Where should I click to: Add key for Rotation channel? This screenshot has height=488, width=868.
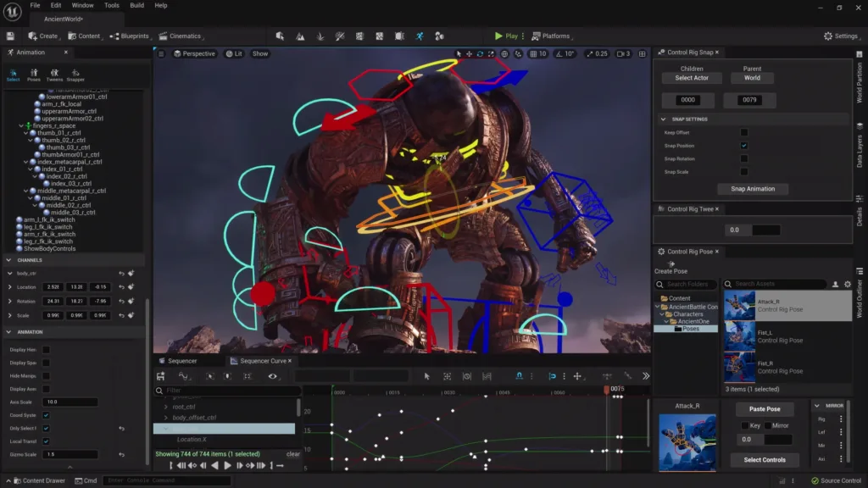131,301
